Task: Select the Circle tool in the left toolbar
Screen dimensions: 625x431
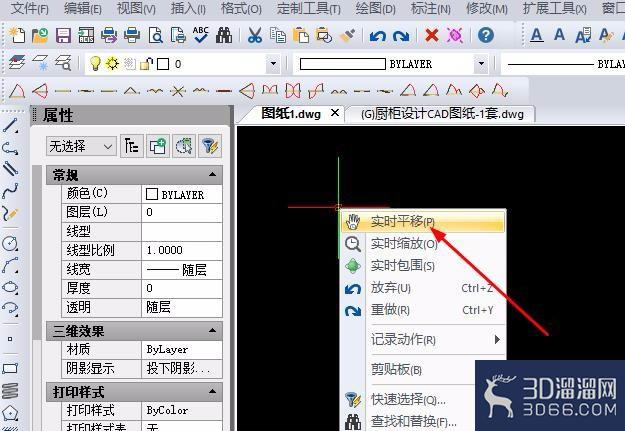Action: 10,243
